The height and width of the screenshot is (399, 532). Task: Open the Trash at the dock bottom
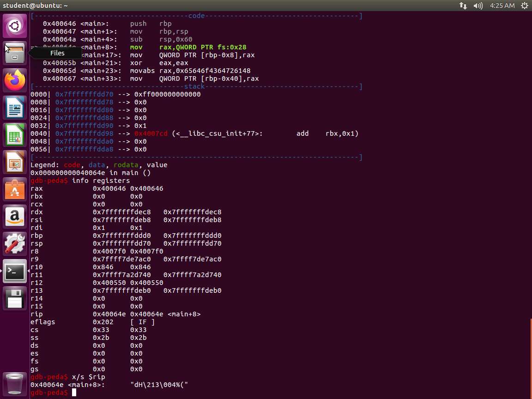[x=15, y=384]
